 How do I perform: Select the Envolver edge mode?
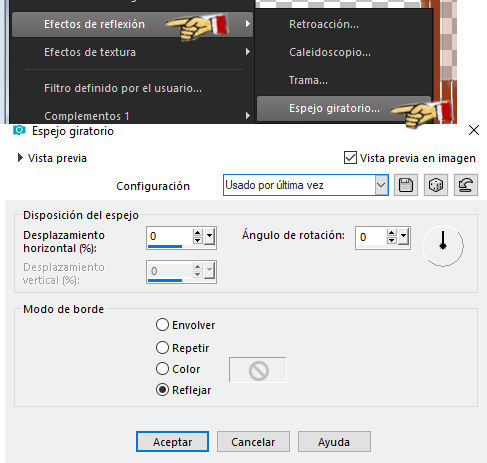coord(162,325)
